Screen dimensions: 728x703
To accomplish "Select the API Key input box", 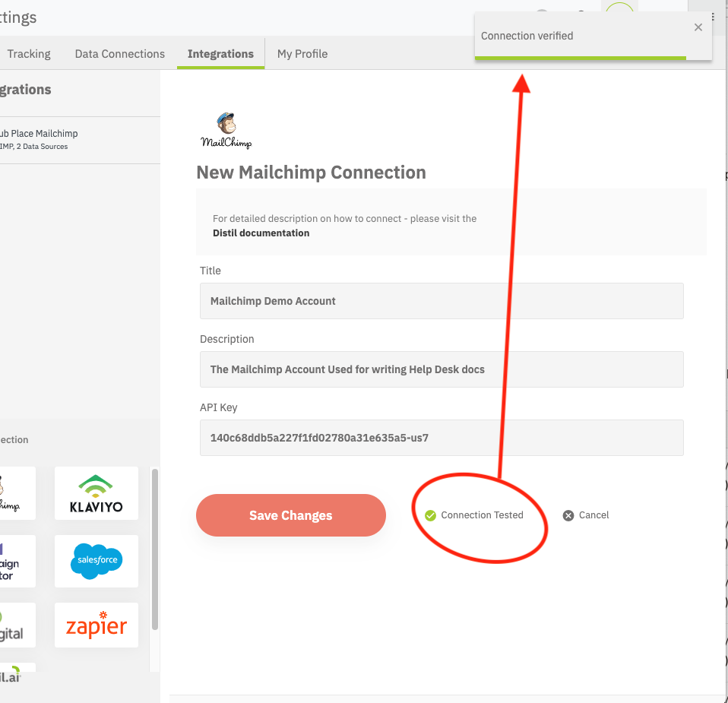I will pos(442,438).
